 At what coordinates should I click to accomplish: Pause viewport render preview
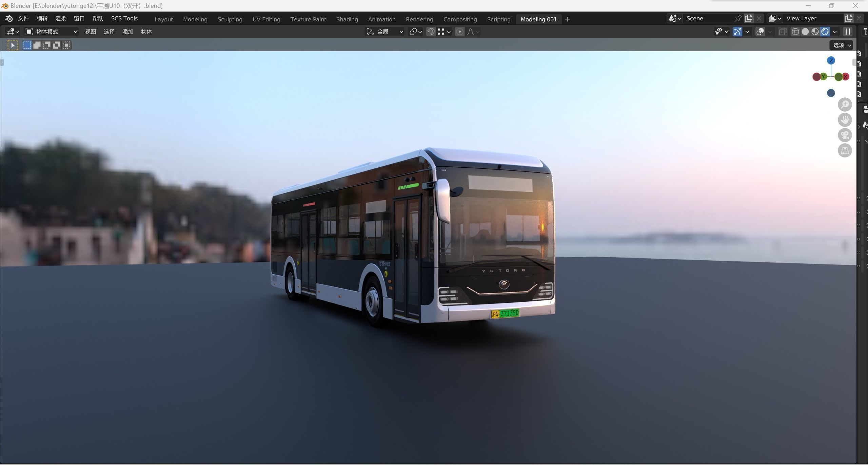coord(847,32)
